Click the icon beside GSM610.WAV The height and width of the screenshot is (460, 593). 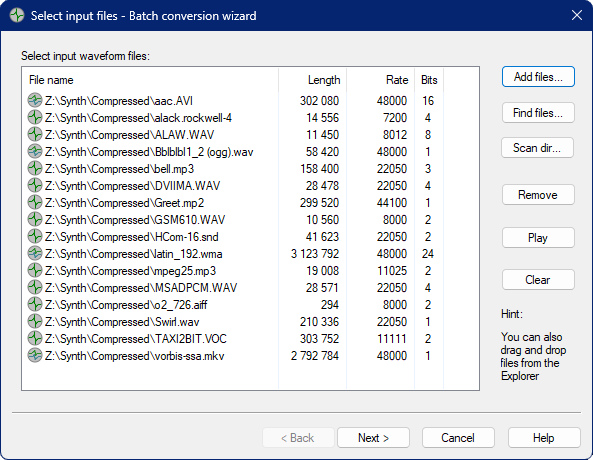pos(35,219)
